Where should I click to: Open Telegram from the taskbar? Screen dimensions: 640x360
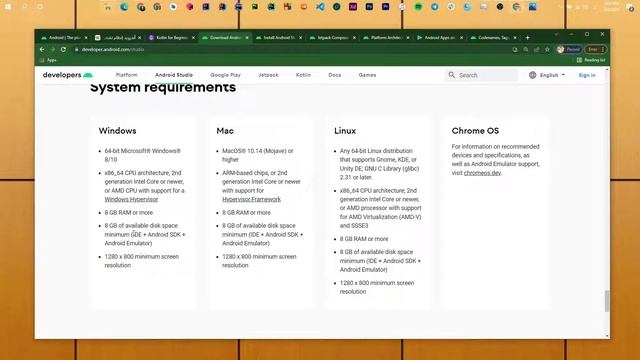pyautogui.click(x=435, y=7)
